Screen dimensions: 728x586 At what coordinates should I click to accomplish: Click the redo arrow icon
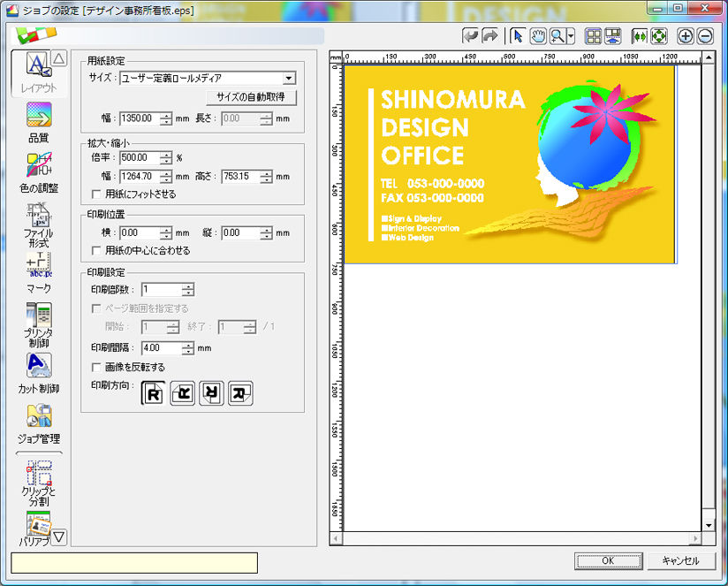[x=489, y=36]
